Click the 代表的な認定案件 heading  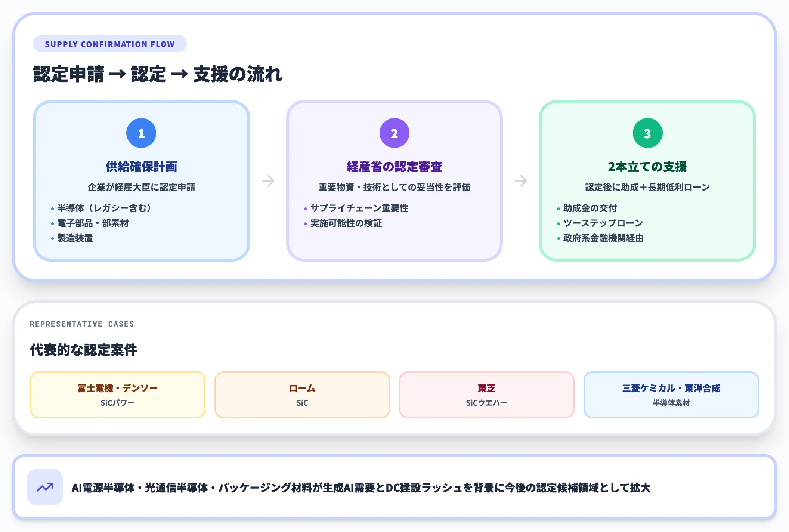coord(84,350)
